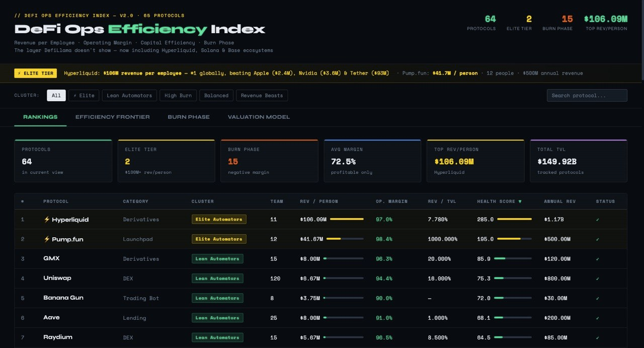Click the Trading Bot category cell
The image size is (644, 348).
pos(141,298)
